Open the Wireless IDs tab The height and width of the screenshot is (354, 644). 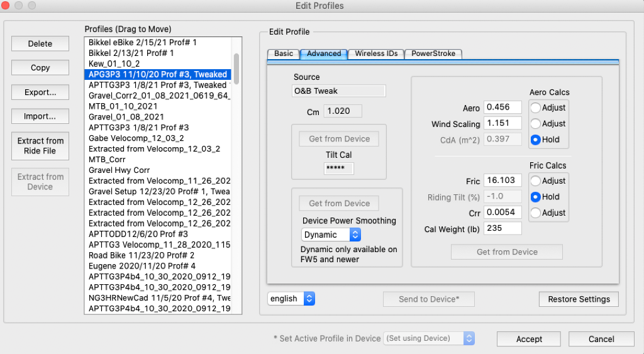(375, 54)
